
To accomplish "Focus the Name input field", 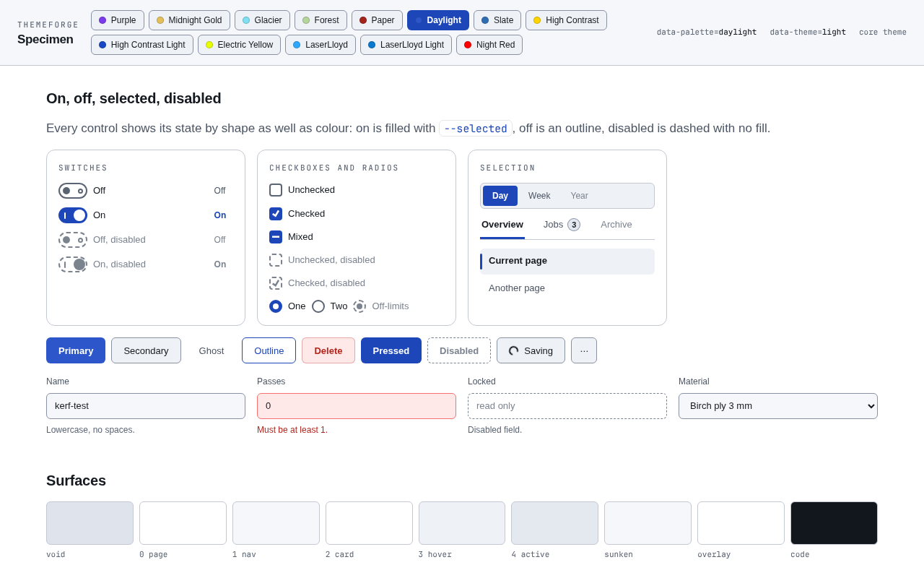I will coord(146,406).
